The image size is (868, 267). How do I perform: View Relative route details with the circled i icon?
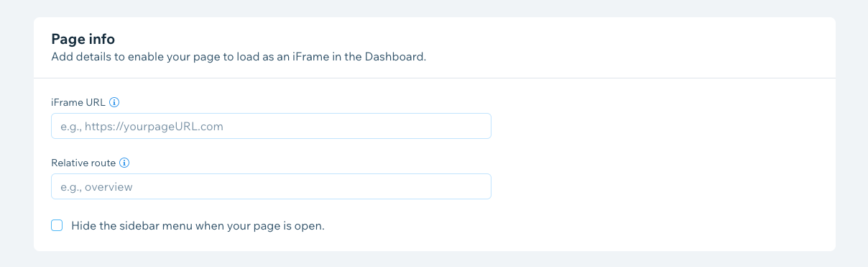click(x=124, y=163)
